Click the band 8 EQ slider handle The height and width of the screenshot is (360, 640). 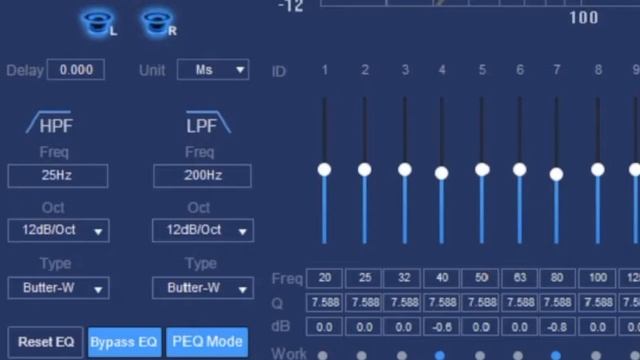(x=598, y=169)
